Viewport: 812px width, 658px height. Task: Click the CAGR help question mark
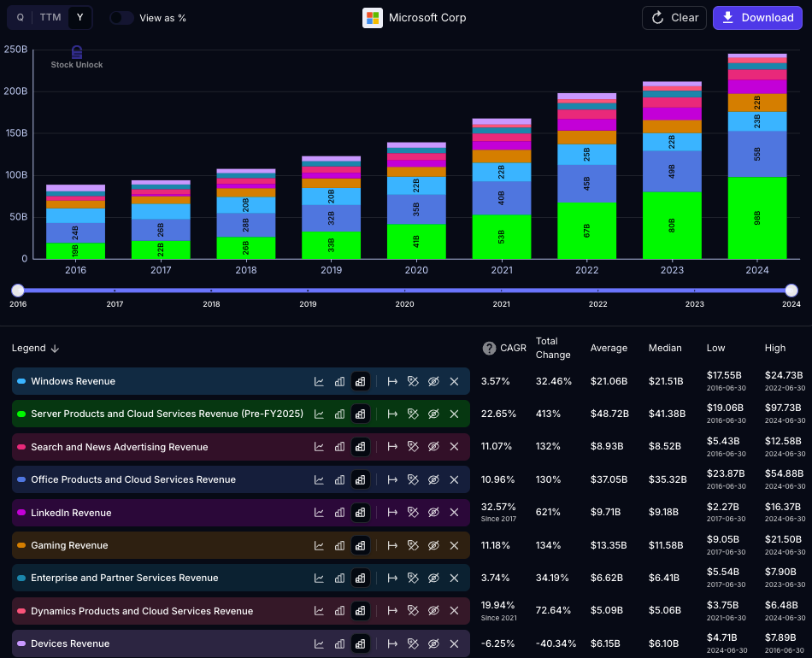tap(489, 349)
